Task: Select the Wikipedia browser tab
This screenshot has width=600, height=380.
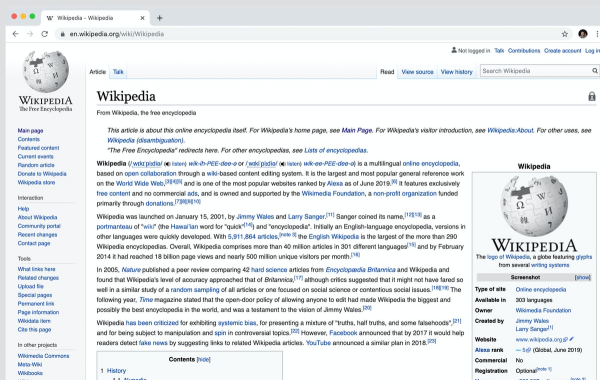Action: pyautogui.click(x=94, y=18)
